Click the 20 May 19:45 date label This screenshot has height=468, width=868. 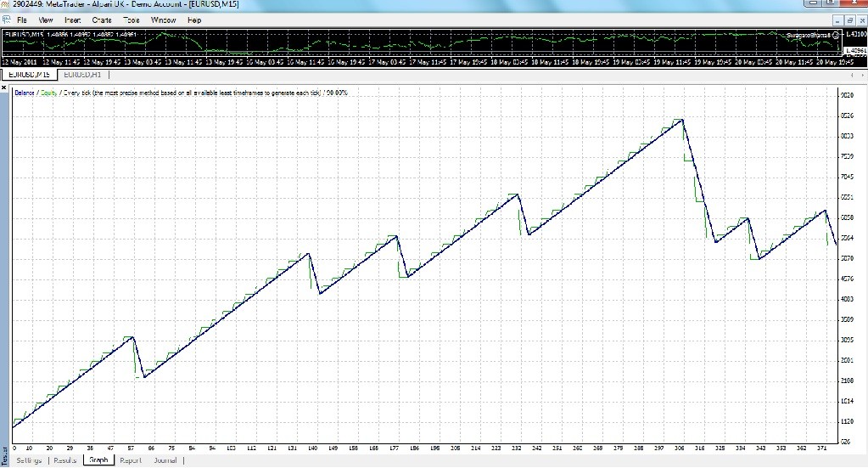coord(835,62)
